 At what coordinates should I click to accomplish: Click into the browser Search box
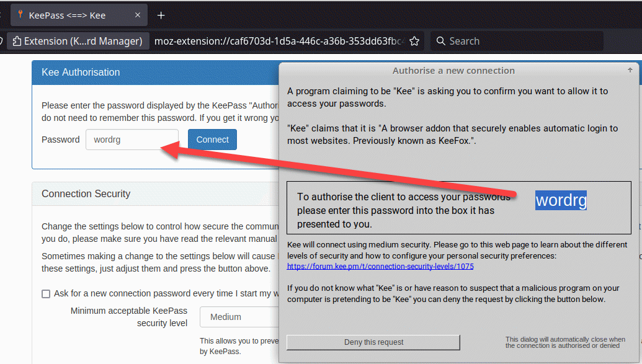click(517, 41)
